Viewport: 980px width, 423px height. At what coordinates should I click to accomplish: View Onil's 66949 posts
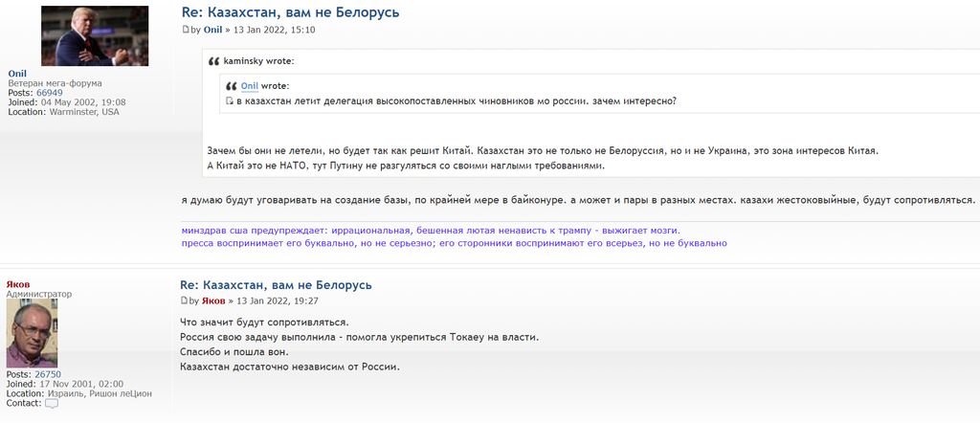pyautogui.click(x=50, y=93)
